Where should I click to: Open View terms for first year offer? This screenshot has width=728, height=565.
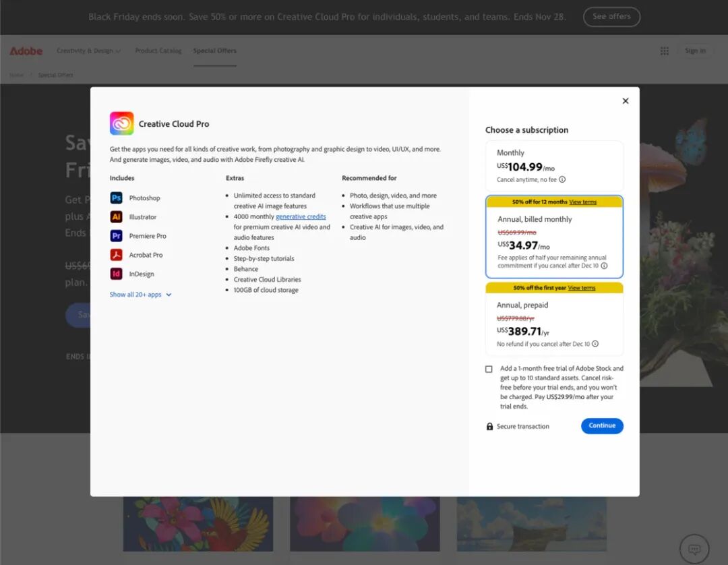coord(581,288)
